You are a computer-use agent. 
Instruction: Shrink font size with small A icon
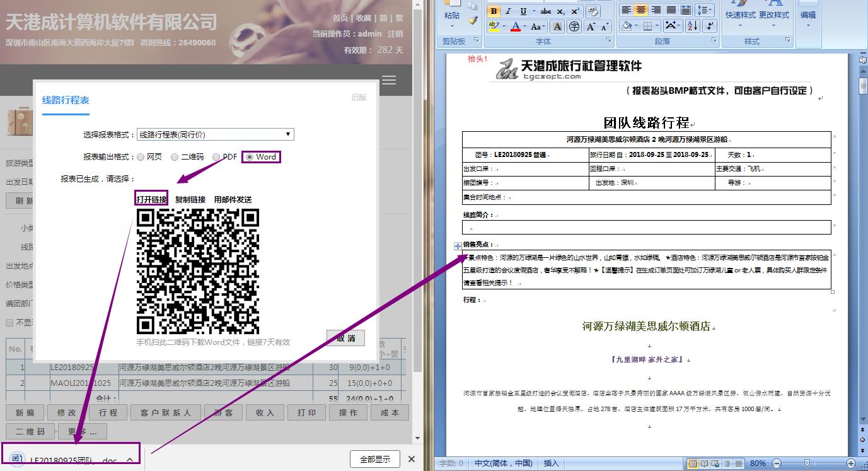click(x=605, y=26)
